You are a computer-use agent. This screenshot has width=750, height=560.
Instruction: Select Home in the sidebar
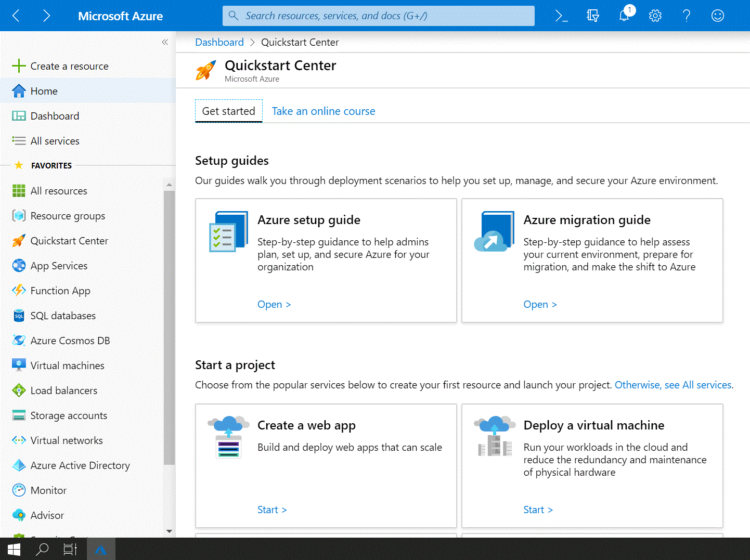(87, 91)
